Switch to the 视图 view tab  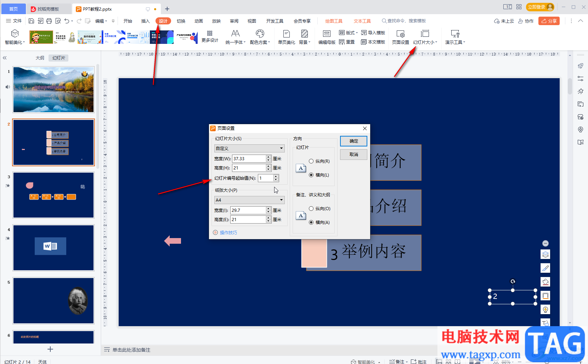coord(252,21)
